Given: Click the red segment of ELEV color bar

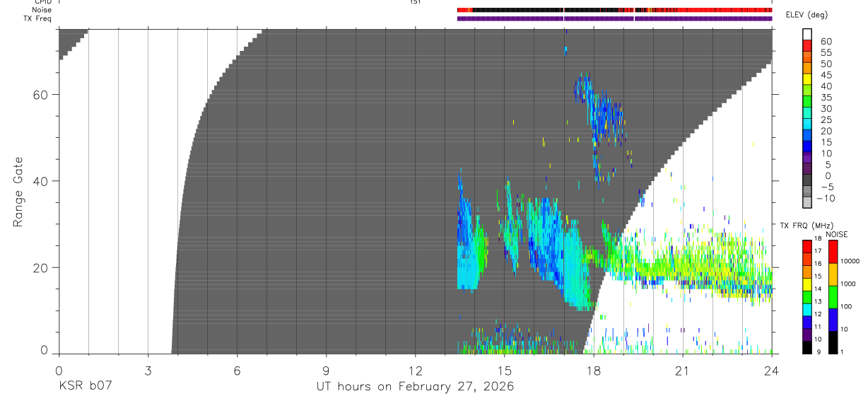Looking at the screenshot, I should 807,45.
